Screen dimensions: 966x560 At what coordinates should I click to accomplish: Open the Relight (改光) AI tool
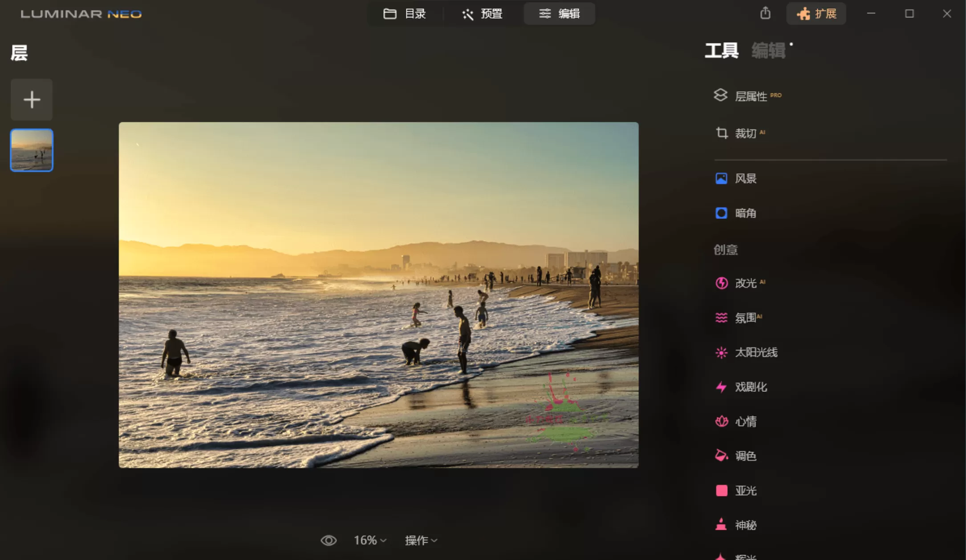pos(746,283)
